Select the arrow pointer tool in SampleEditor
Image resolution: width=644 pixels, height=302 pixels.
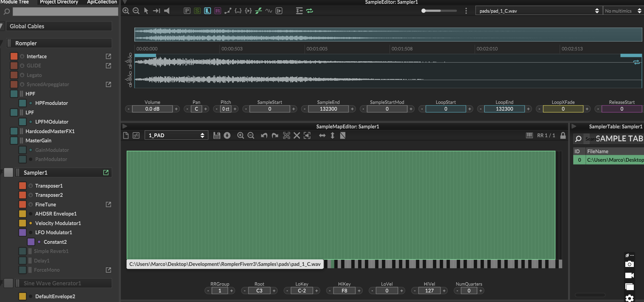coord(146,11)
